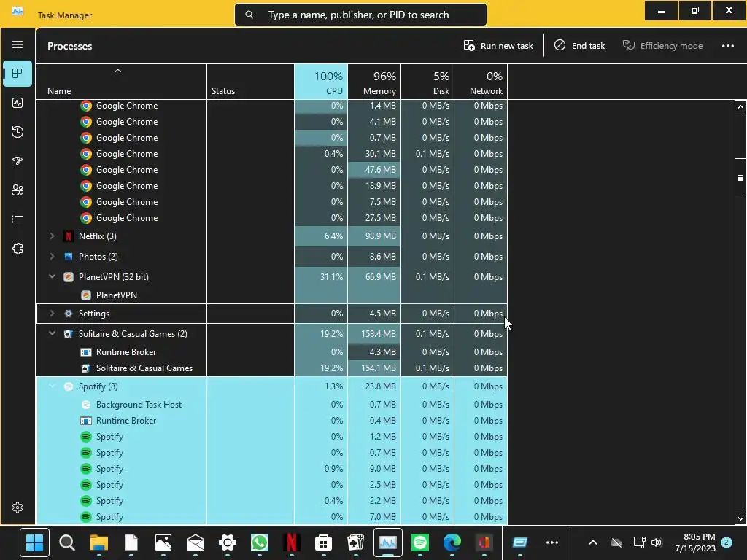Sort processes by Name column
This screenshot has width=747, height=560.
point(122,82)
